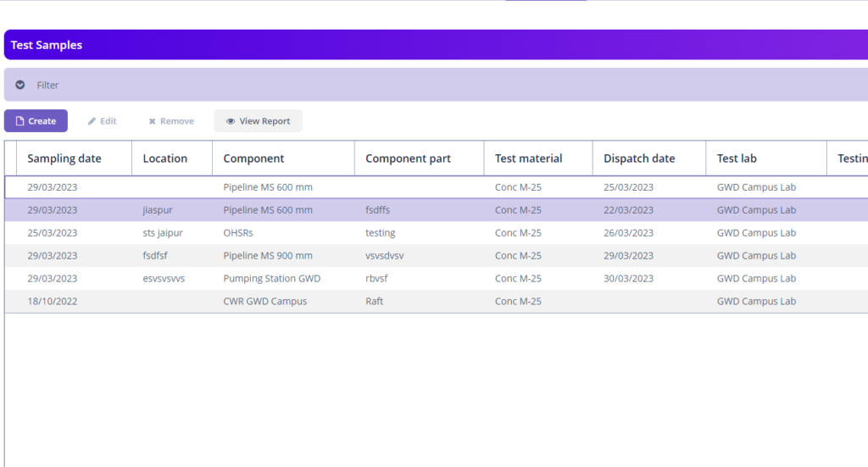The width and height of the screenshot is (868, 467).
Task: Select the Pipeline MS 900 mm row
Action: click(x=268, y=256)
